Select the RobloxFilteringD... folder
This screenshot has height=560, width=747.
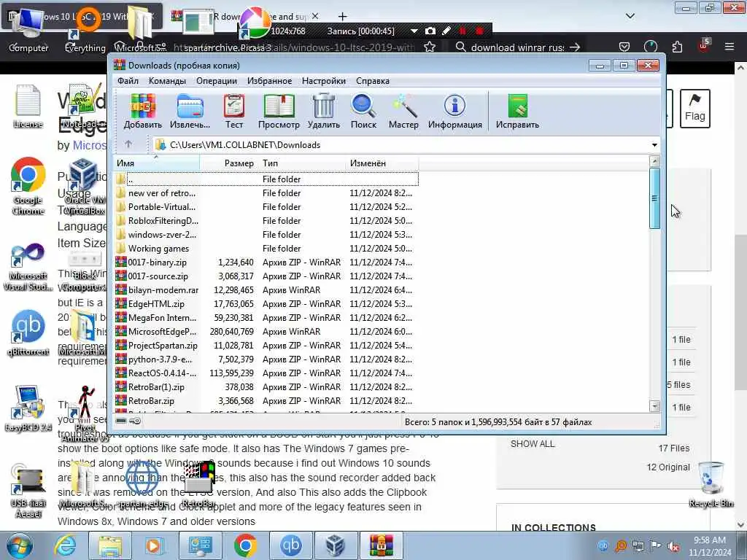(266, 220)
